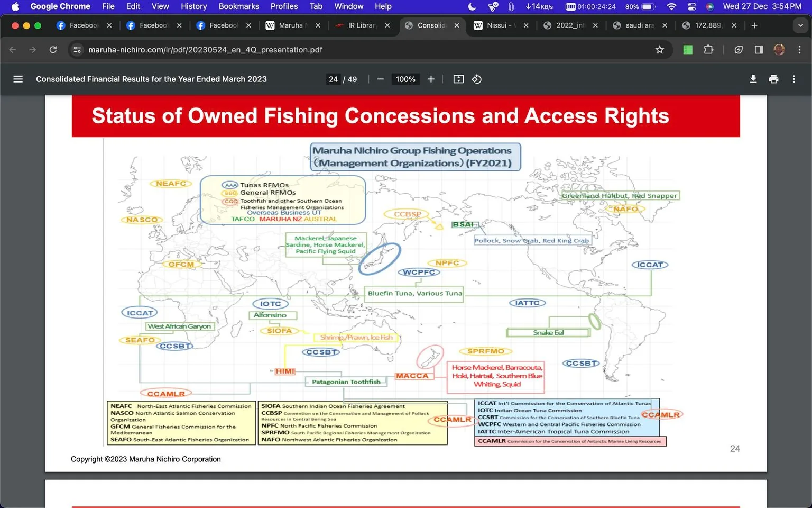Image resolution: width=812 pixels, height=508 pixels.
Task: Download the PDF file
Action: coord(753,79)
